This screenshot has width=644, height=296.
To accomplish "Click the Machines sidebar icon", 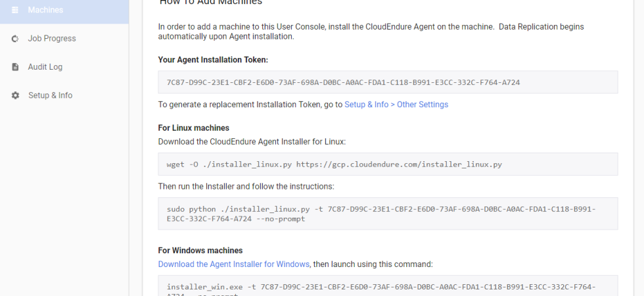I will tap(14, 10).
